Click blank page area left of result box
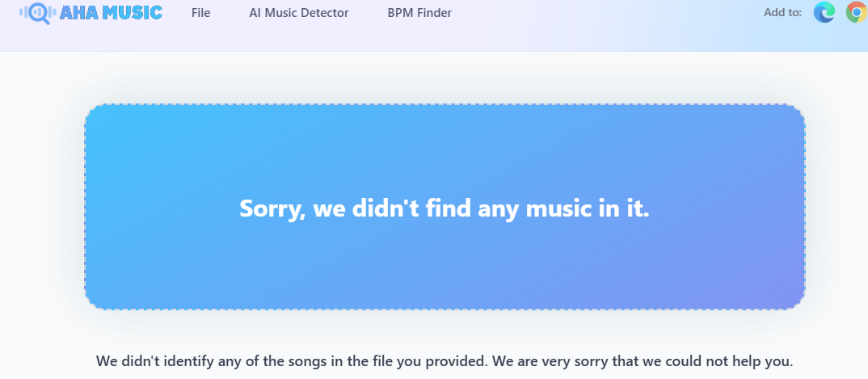This screenshot has width=868, height=379. click(40, 206)
